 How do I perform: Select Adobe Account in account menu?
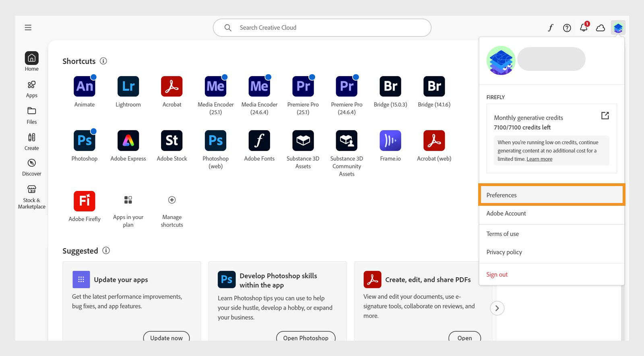click(x=551, y=213)
